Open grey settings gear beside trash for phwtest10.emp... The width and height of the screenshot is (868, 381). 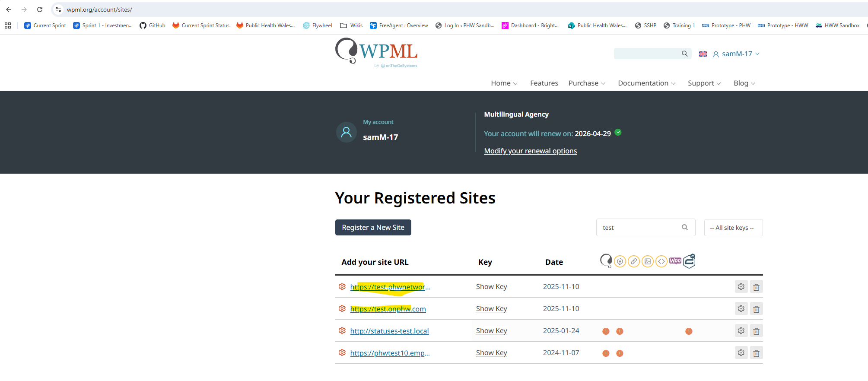click(x=741, y=353)
